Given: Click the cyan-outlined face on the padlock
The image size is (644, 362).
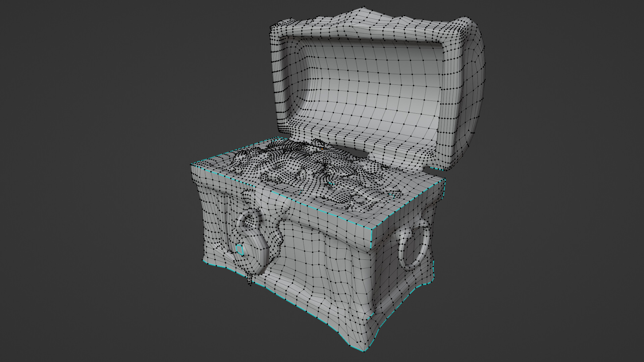Looking at the screenshot, I should [239, 249].
